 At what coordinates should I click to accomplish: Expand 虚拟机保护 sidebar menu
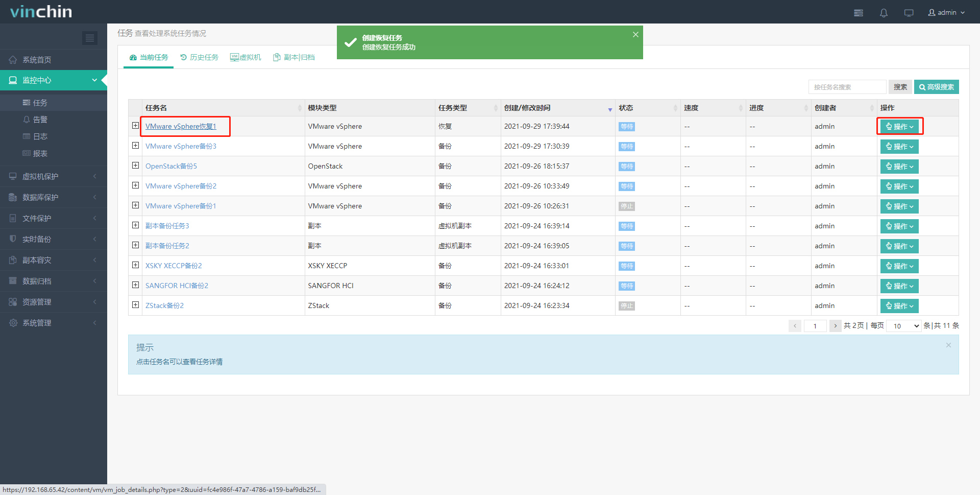pos(54,176)
